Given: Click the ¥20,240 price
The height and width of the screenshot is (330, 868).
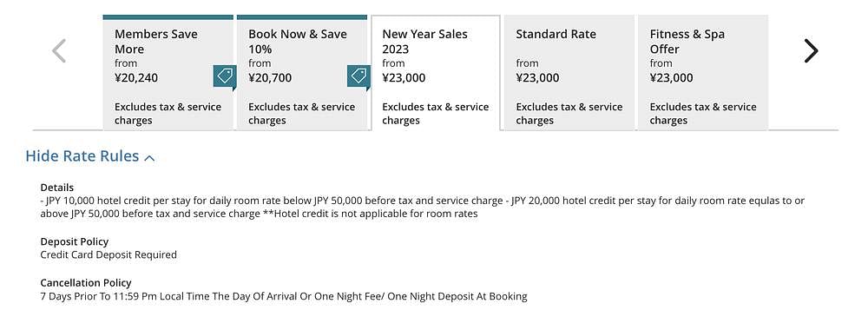Looking at the screenshot, I should [x=136, y=78].
